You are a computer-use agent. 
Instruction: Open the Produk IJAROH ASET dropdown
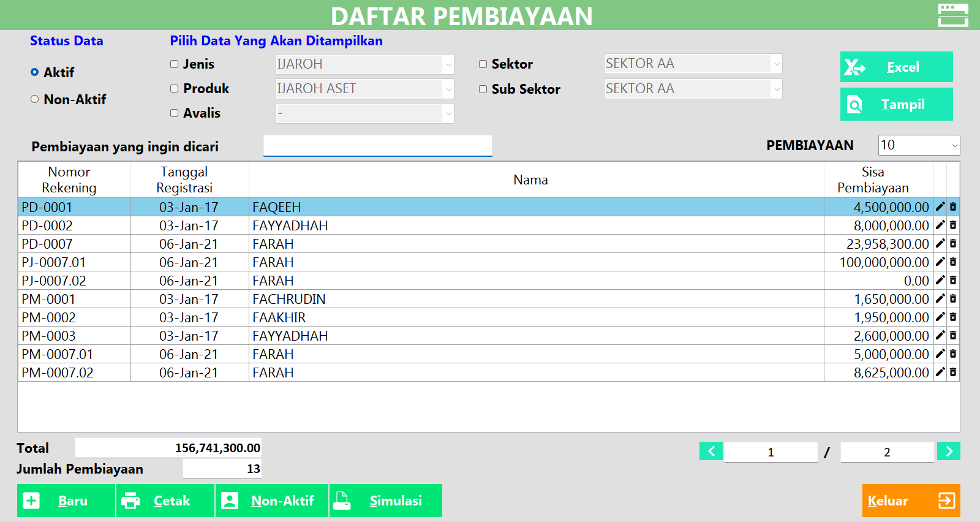[448, 89]
